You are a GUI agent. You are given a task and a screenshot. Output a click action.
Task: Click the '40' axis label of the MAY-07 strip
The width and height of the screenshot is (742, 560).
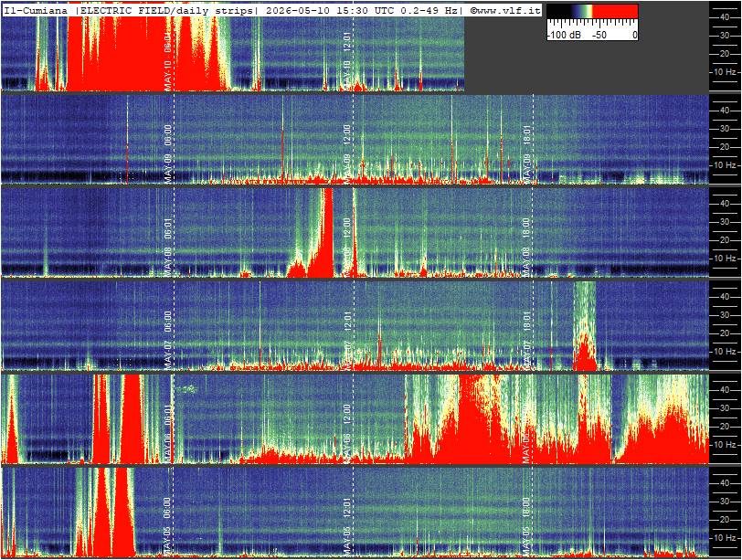click(724, 297)
